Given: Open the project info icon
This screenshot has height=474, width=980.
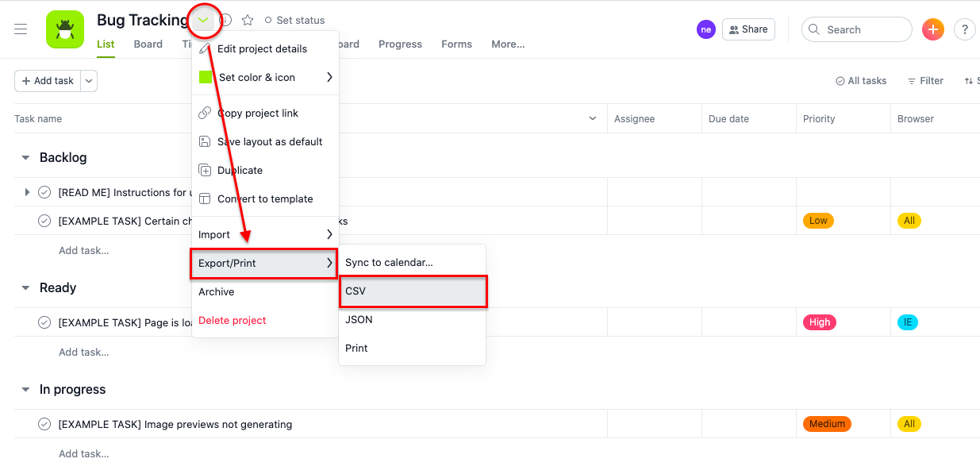Looking at the screenshot, I should tap(225, 20).
